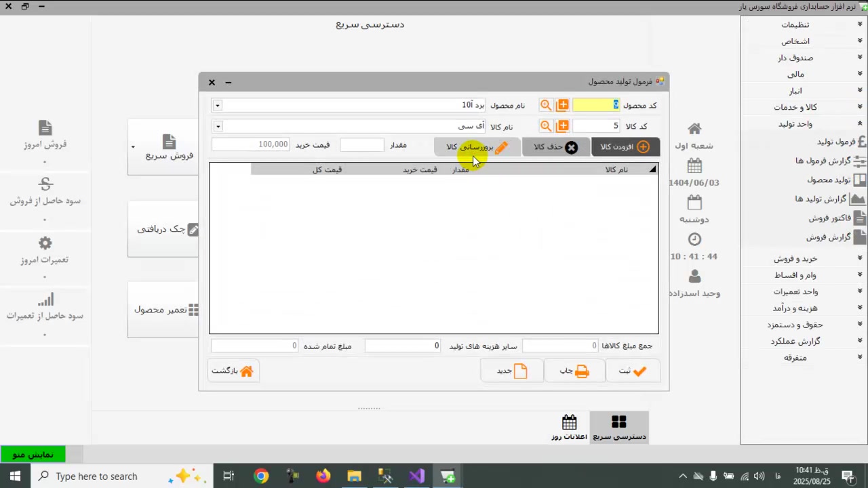Click the جدید (new) button

[x=512, y=371]
